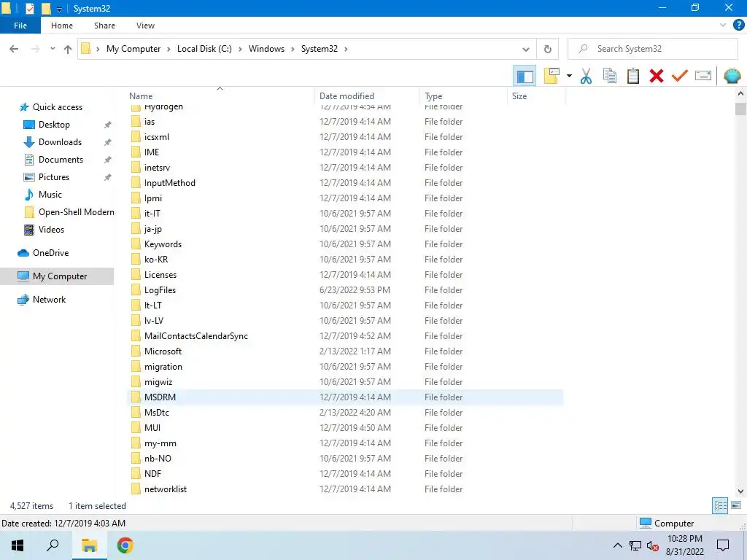
Task: Click the down arrow of the vertical scrollbar
Action: tap(740, 491)
